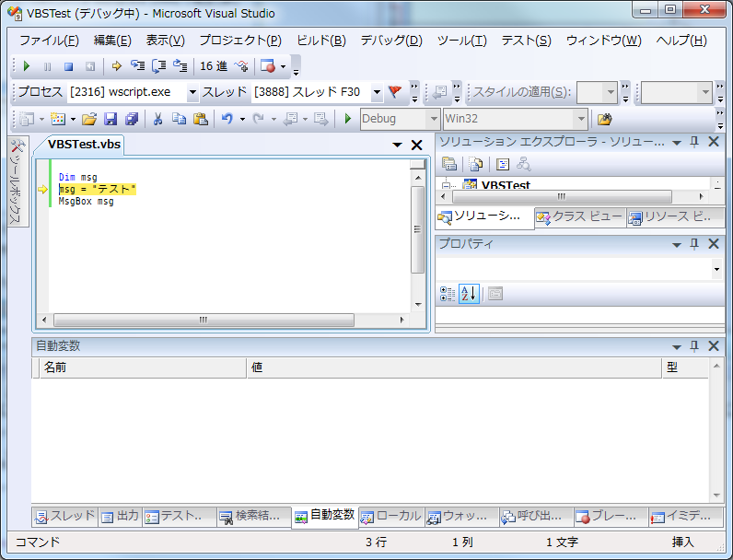Click the Paste clipboard icon
Viewport: 733px width, 560px height.
click(x=201, y=119)
